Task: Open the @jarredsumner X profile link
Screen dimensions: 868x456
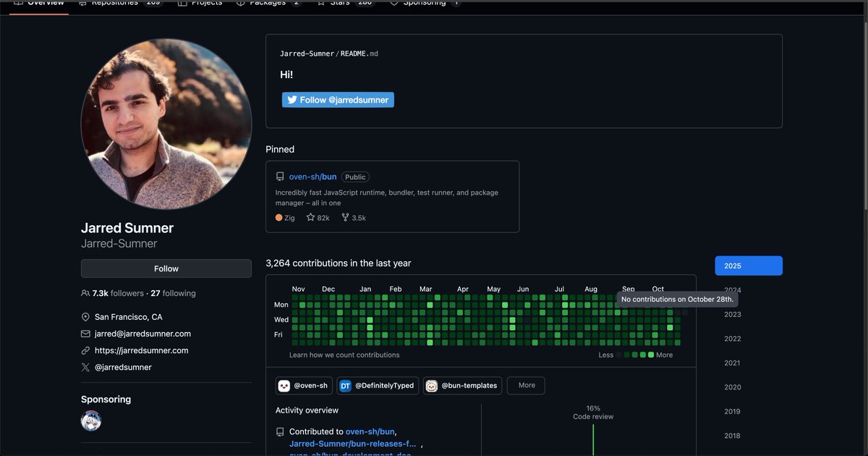Action: pyautogui.click(x=123, y=367)
